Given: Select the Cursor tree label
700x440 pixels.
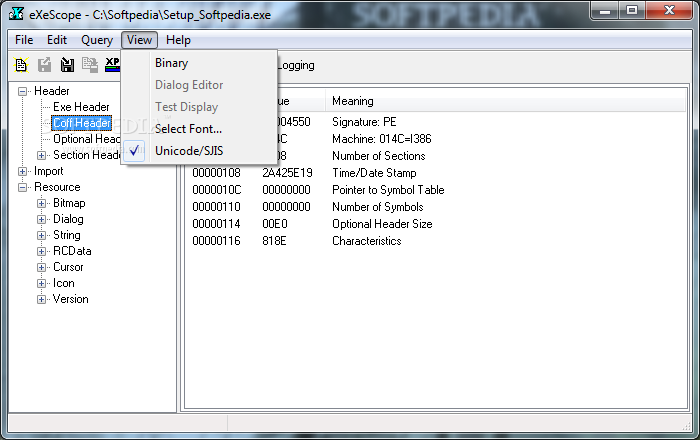Looking at the screenshot, I should pyautogui.click(x=68, y=268).
